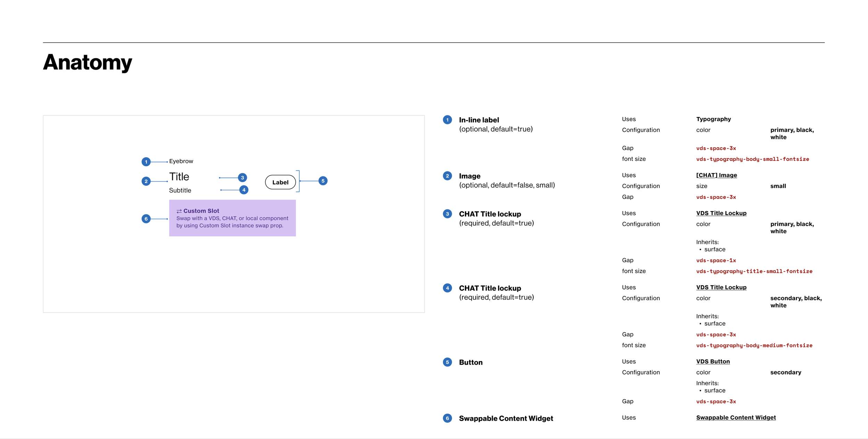Click marker 6 next to Custom Slot
This screenshot has height=439, width=868.
tap(146, 219)
